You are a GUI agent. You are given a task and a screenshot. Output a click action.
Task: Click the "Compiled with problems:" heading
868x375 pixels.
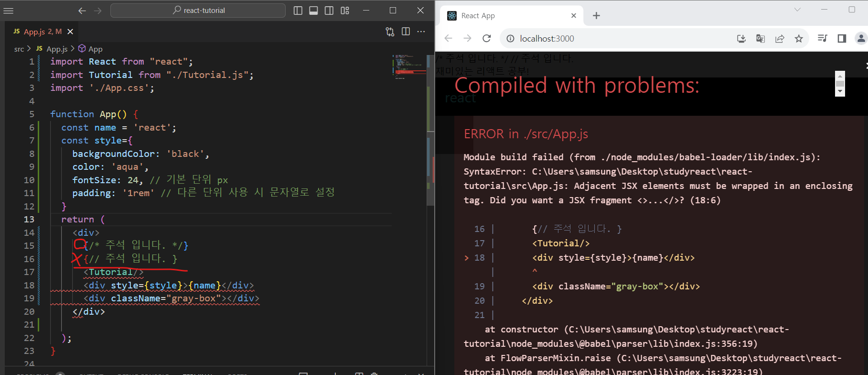577,86
